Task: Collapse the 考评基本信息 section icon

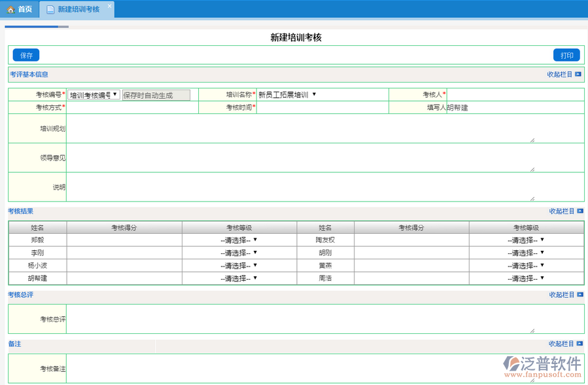Action: point(578,75)
